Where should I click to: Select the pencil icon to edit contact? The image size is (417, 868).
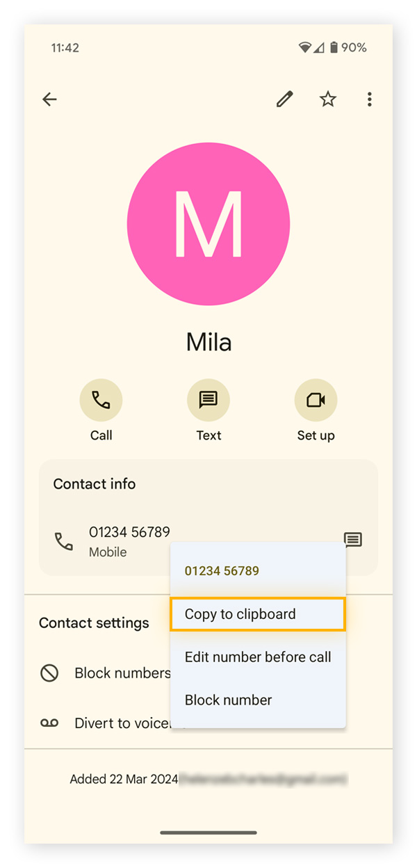pyautogui.click(x=284, y=99)
